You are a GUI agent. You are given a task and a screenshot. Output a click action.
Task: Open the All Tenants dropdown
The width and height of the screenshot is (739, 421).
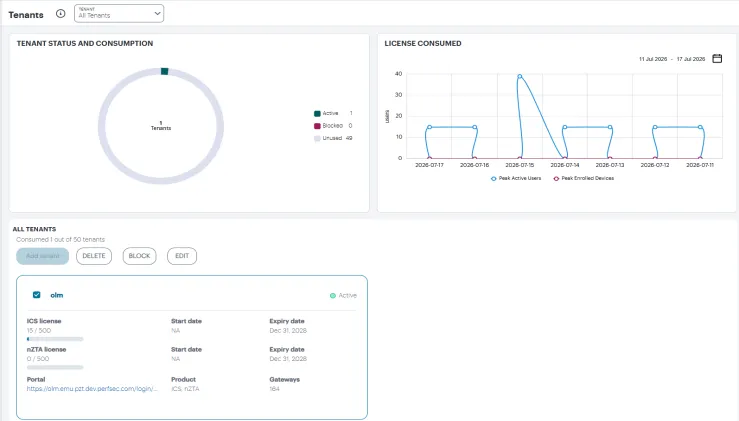119,14
